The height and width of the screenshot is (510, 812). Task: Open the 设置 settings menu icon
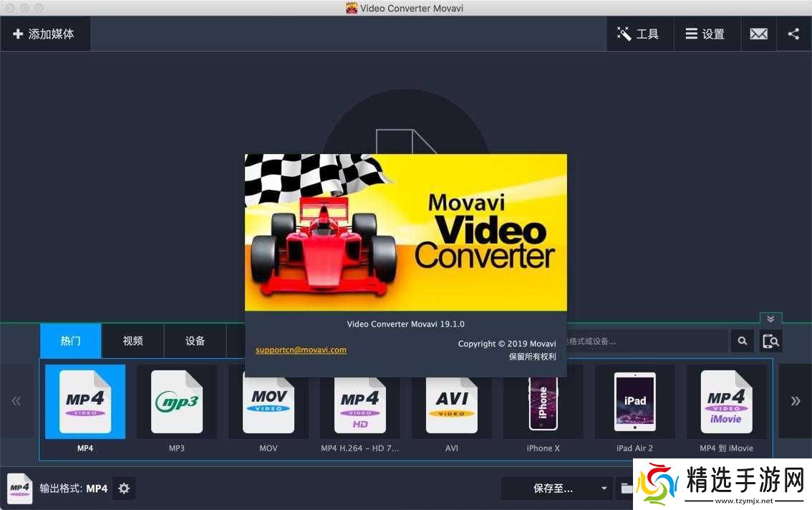(x=690, y=33)
